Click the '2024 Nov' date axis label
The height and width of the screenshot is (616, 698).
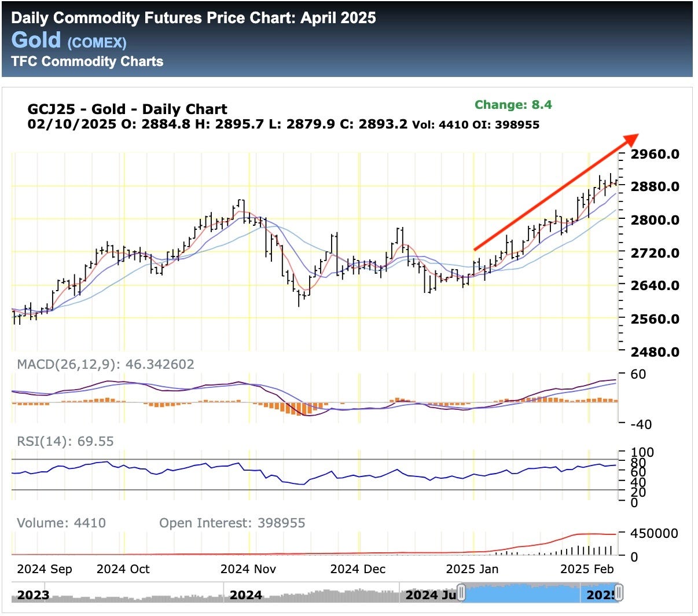point(248,569)
